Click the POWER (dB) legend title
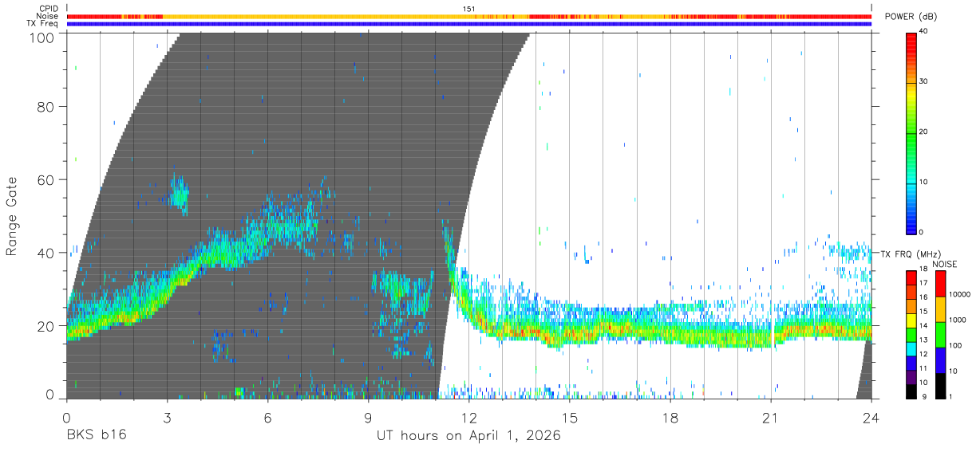Image resolution: width=980 pixels, height=452 pixels. (911, 17)
